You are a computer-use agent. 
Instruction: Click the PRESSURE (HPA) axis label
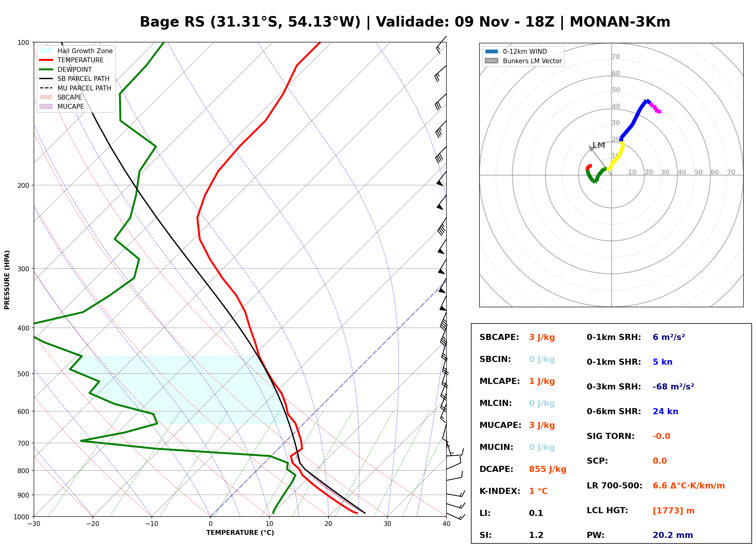(7, 280)
